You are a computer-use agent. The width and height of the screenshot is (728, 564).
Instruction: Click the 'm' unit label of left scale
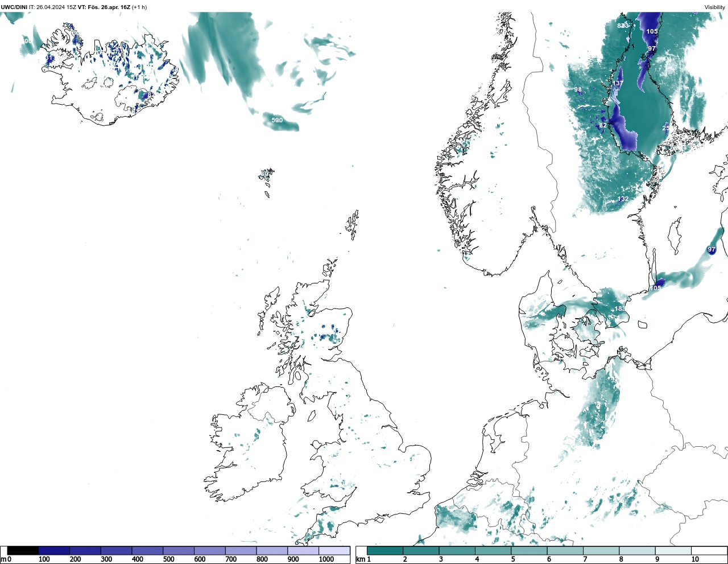click(3, 559)
